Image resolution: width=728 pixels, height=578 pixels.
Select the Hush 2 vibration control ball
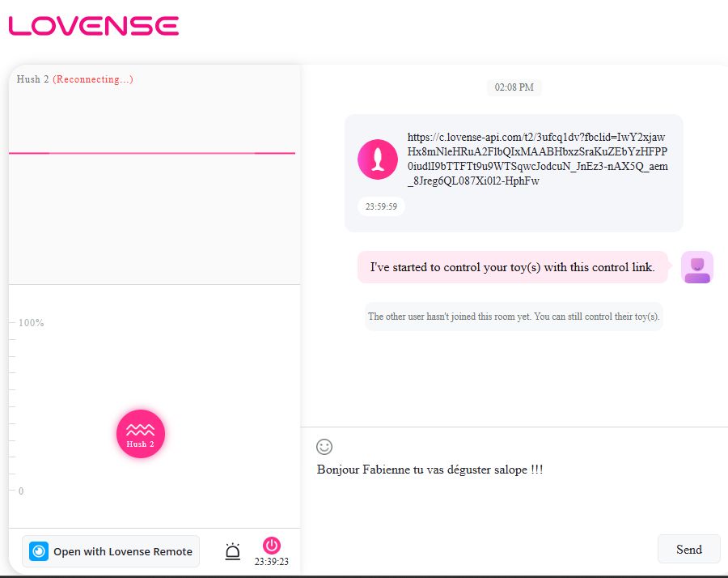click(140, 434)
